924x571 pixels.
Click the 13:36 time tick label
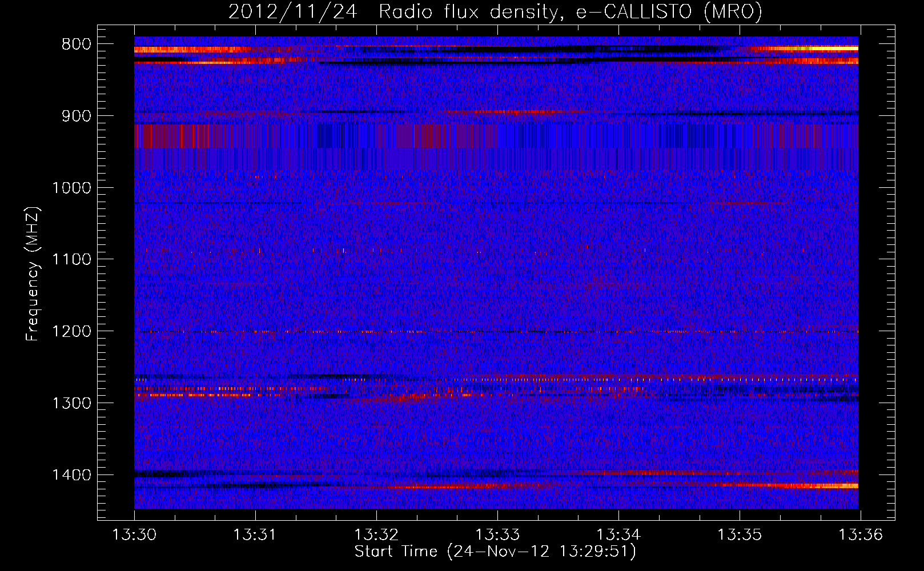[x=861, y=535]
